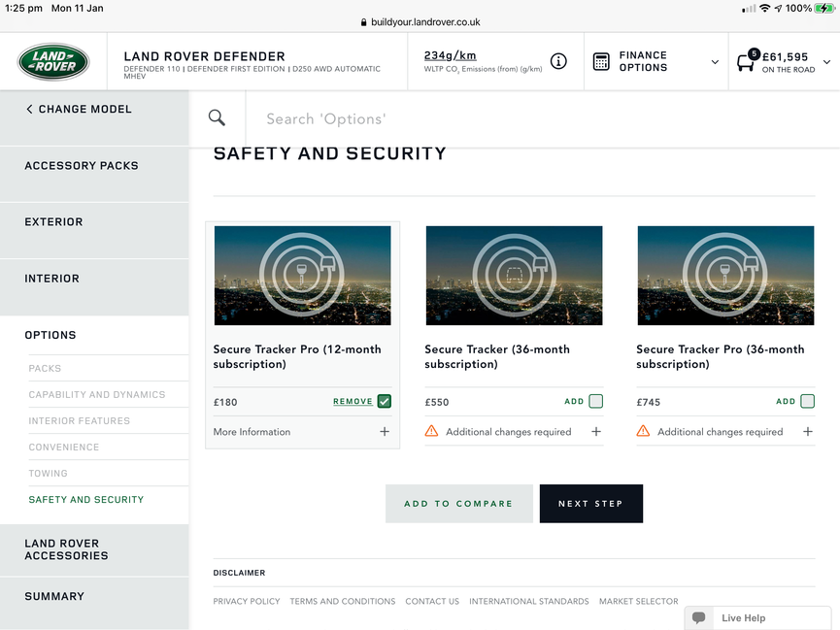Click the Live Help chat bubble icon
Screen dimensions: 840x630
pyautogui.click(x=698, y=617)
